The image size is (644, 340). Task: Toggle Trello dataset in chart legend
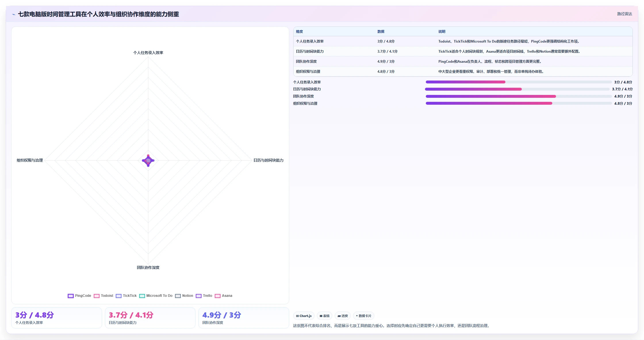[x=204, y=296]
